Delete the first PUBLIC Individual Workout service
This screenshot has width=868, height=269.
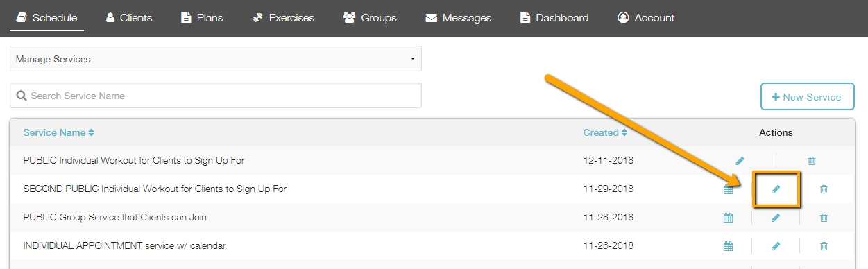(x=812, y=161)
